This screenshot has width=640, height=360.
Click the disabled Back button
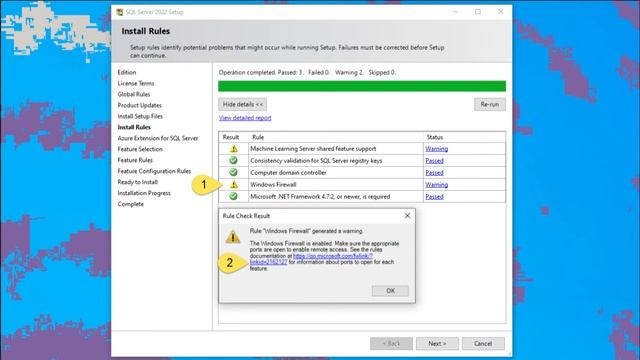[391, 344]
